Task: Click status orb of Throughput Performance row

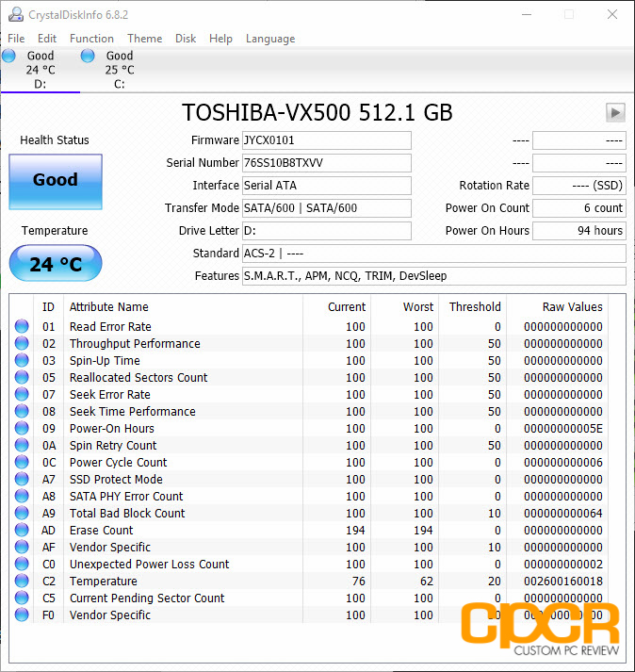Action: [22, 343]
